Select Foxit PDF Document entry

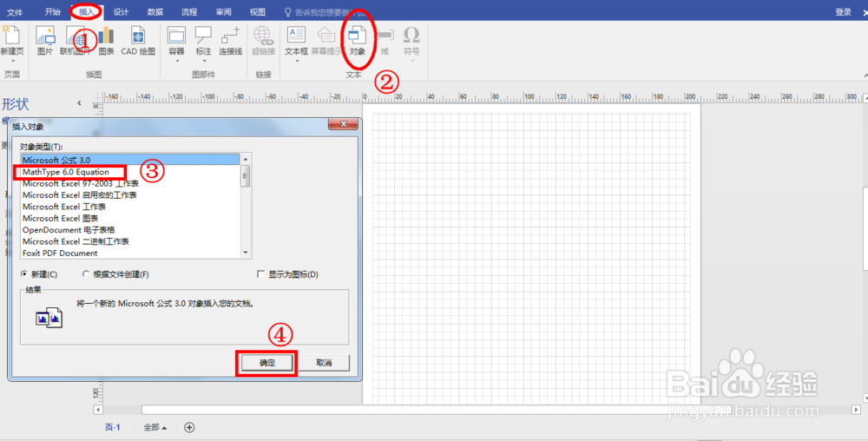[x=130, y=253]
